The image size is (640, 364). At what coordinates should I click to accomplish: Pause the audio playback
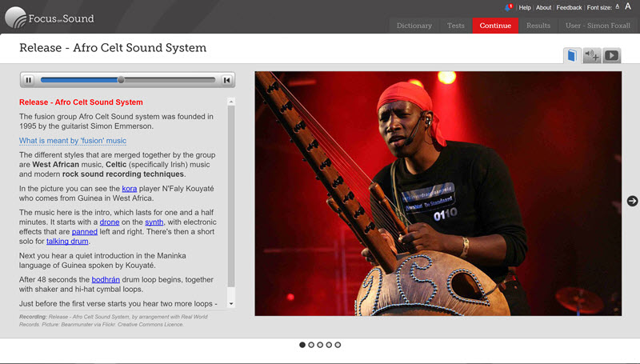point(28,80)
